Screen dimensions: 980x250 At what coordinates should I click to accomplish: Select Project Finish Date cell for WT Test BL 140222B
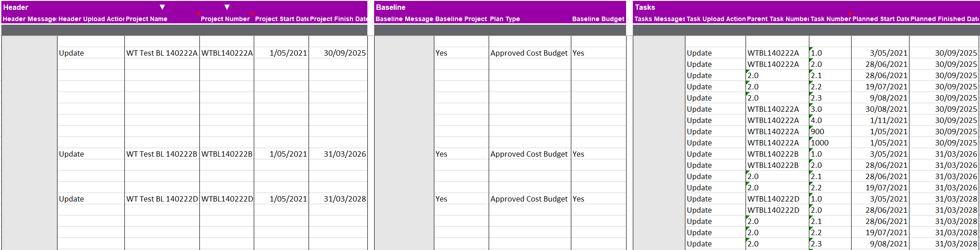coord(338,154)
